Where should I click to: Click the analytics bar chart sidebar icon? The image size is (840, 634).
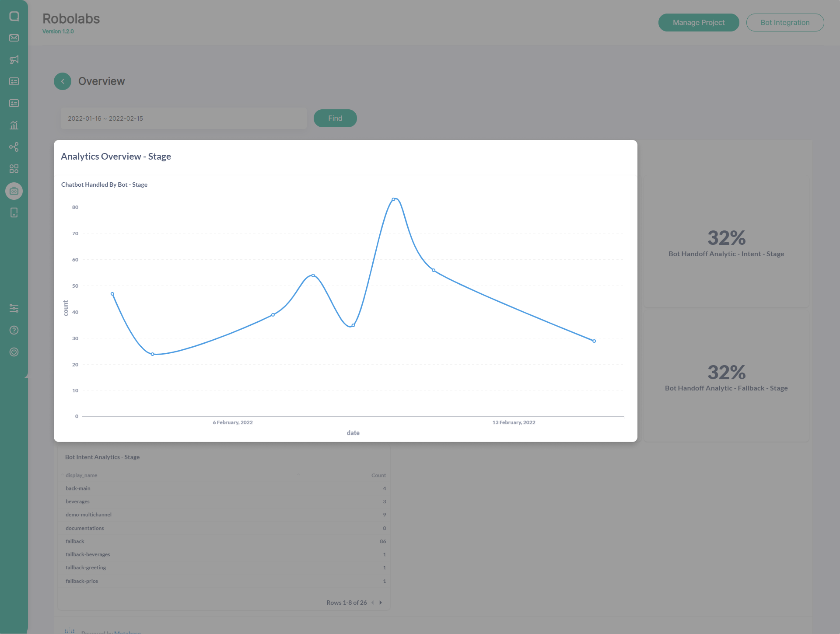14,125
